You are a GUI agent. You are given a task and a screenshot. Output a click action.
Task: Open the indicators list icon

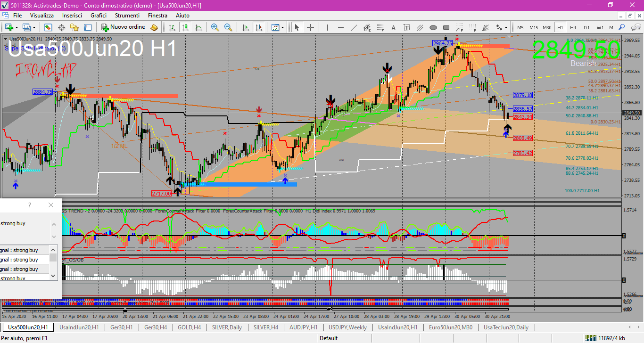click(x=276, y=27)
